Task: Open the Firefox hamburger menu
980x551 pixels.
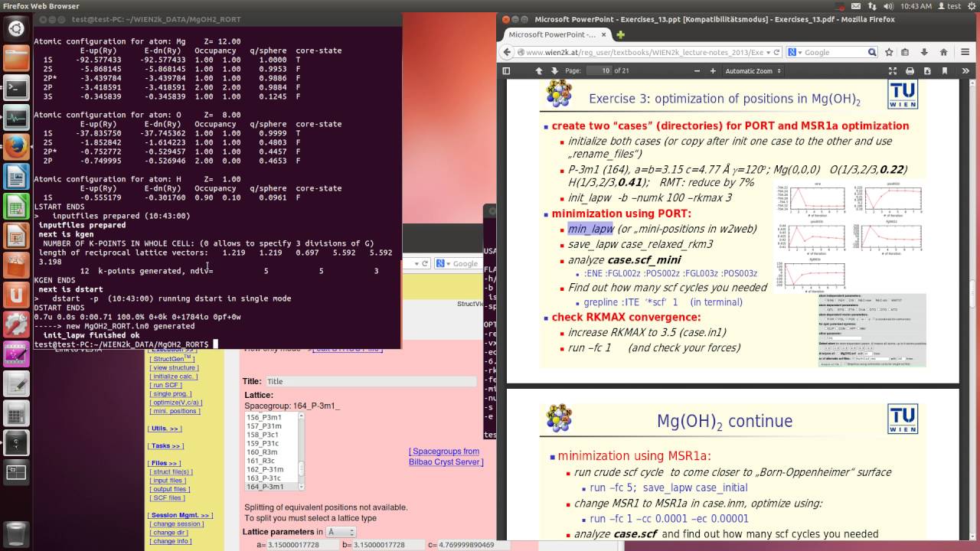Action: point(964,52)
